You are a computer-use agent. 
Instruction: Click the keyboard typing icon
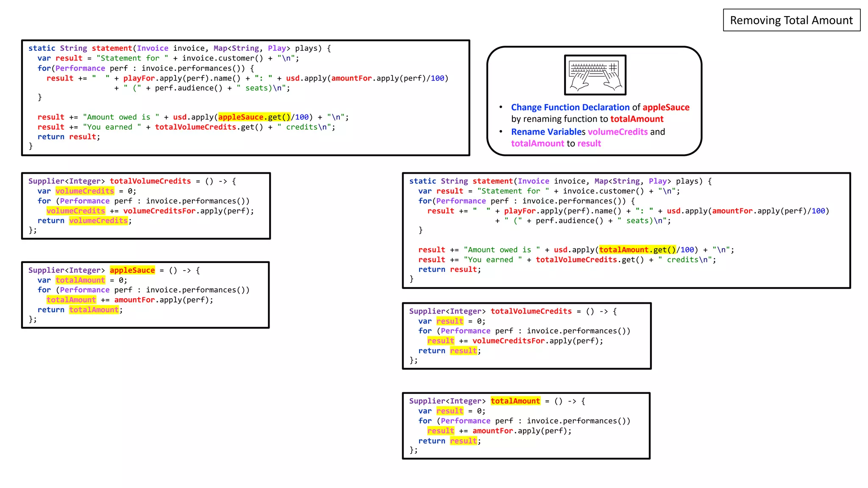click(x=595, y=75)
